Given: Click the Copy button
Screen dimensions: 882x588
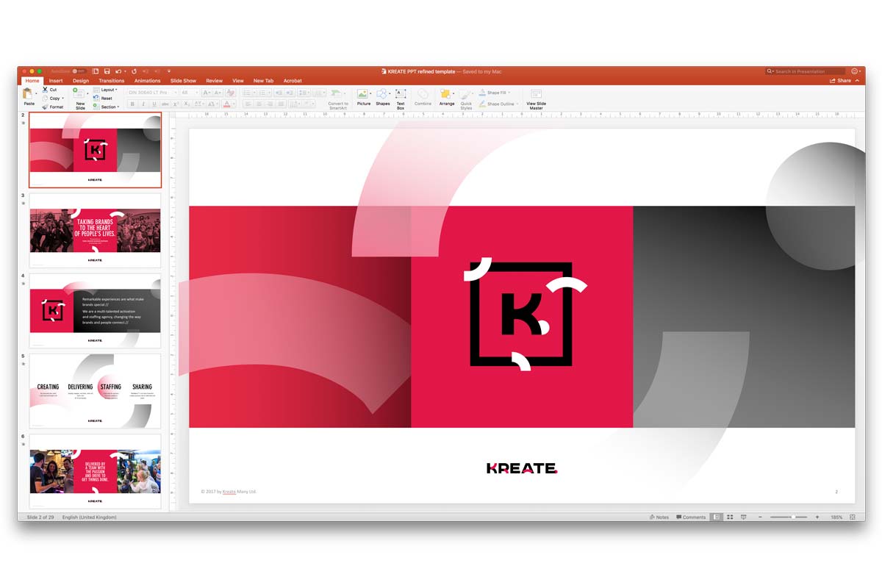Looking at the screenshot, I should tap(51, 98).
